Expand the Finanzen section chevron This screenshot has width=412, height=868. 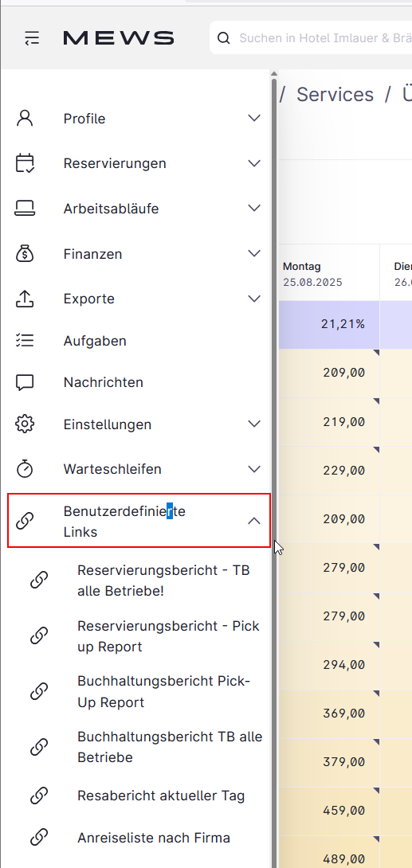coord(254,253)
